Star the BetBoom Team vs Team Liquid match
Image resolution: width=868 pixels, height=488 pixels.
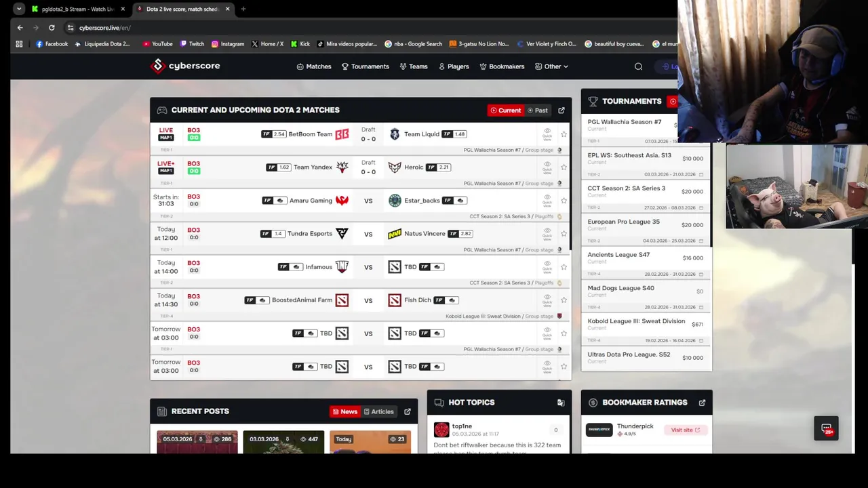tap(564, 134)
